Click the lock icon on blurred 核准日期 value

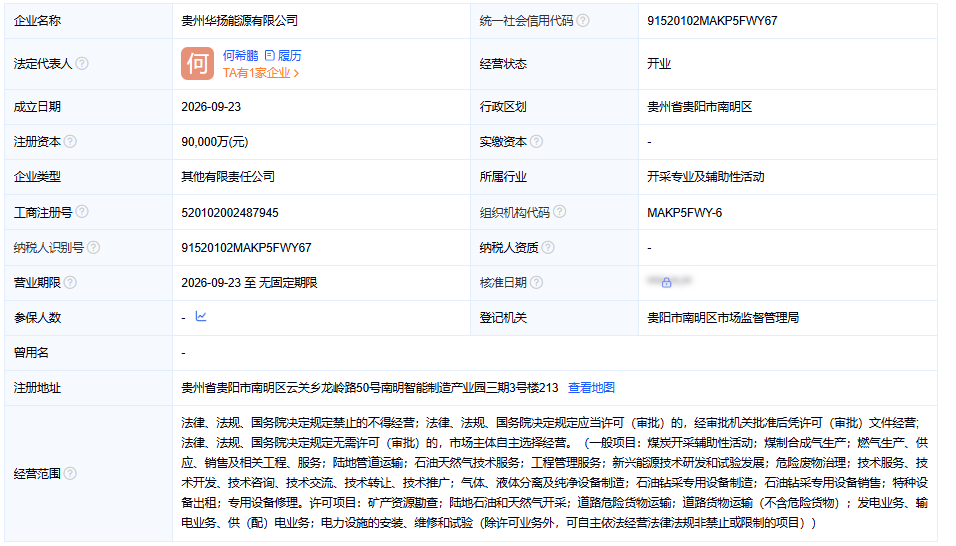666,282
